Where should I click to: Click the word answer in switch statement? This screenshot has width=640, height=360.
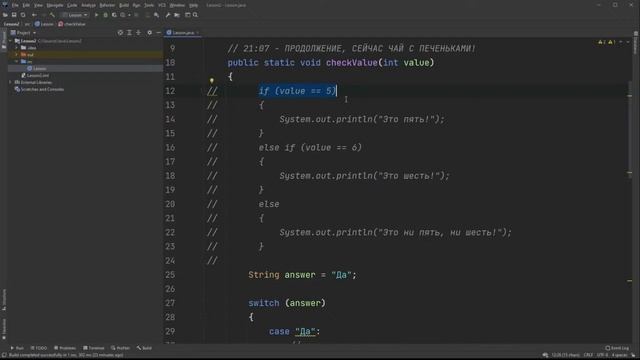305,303
